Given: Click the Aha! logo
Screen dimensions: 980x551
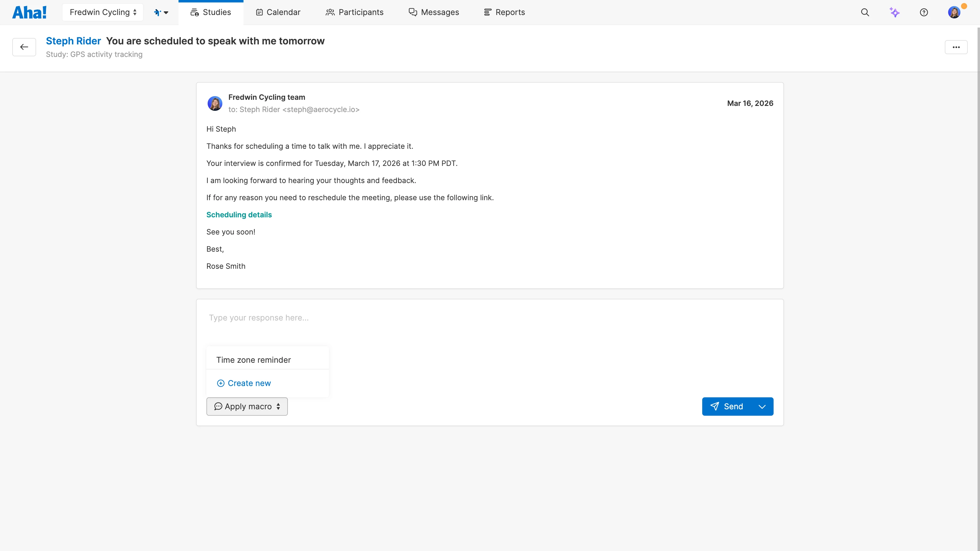Looking at the screenshot, I should (x=29, y=12).
